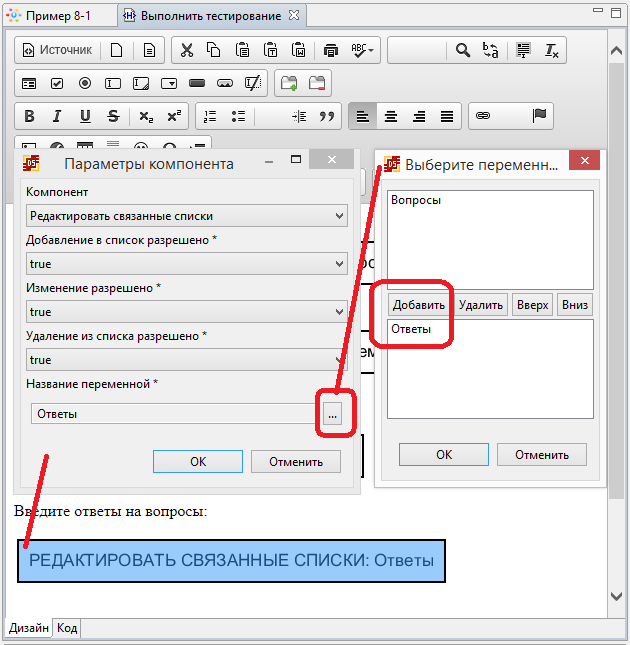Increase indent icon
This screenshot has height=645, width=630.
(299, 116)
